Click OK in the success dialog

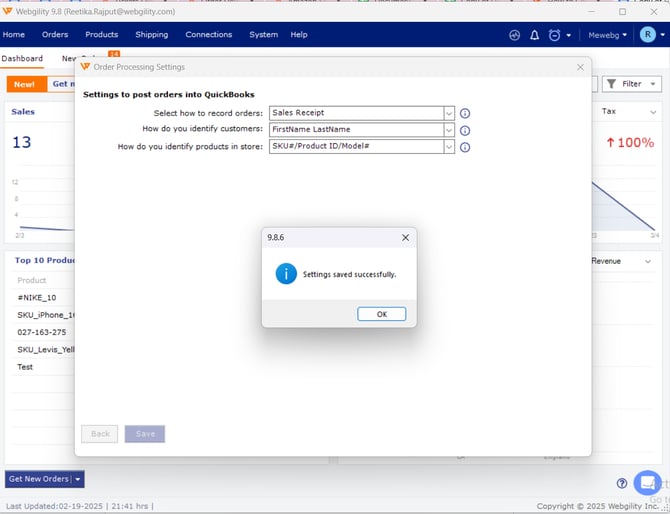pos(381,314)
